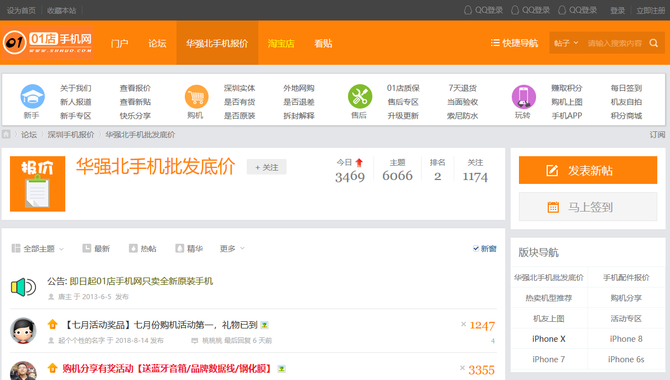Open 每日签到 link
The width and height of the screenshot is (670, 380).
(x=626, y=88)
